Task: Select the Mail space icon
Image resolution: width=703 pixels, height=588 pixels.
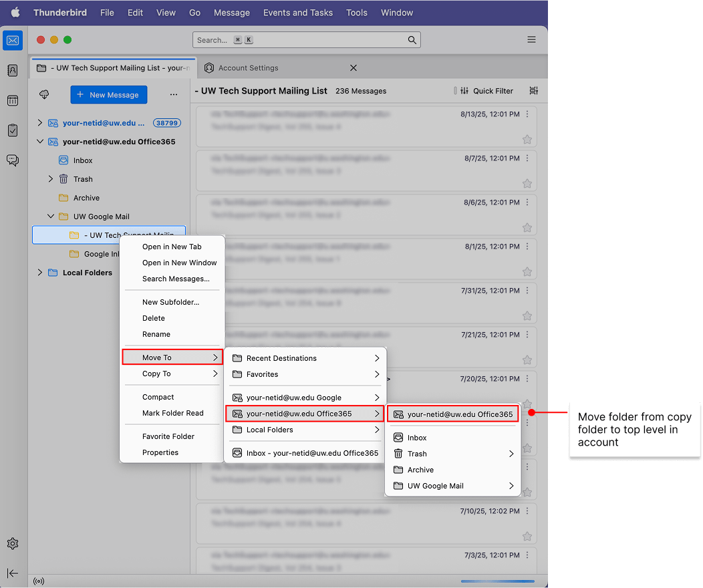Action: pyautogui.click(x=13, y=41)
